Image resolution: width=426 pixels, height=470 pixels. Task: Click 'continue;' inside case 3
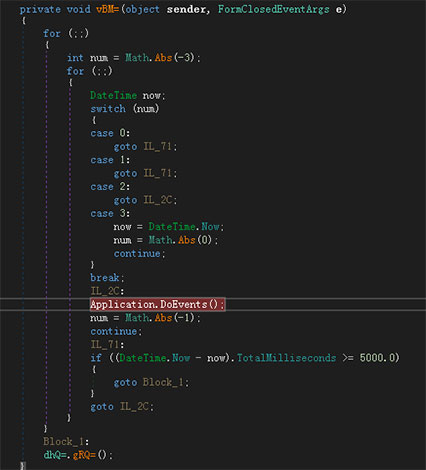tap(139, 254)
